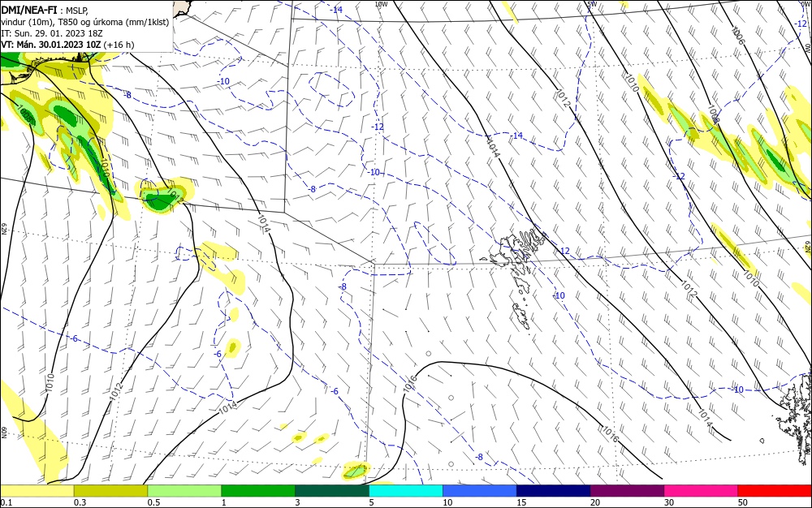Pick the bright blue legend swatch between 10 and 15
Image resolution: width=812 pixels, height=508 pixels.
coord(480,491)
